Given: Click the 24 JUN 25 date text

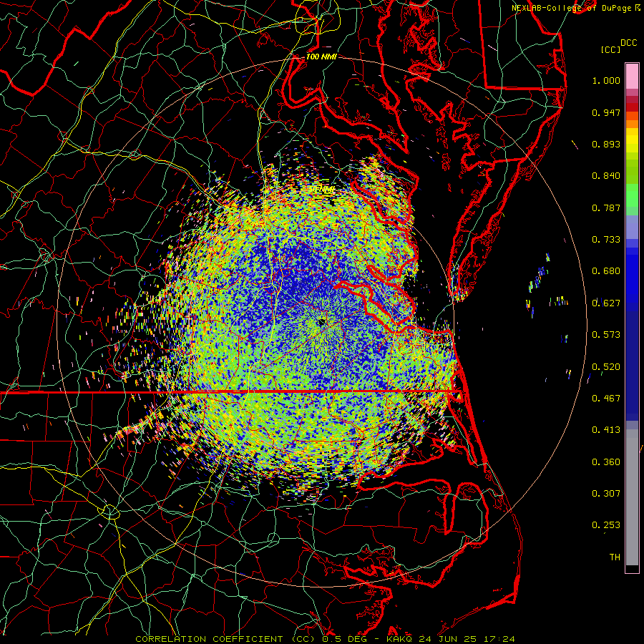Looking at the screenshot, I should [x=448, y=639].
